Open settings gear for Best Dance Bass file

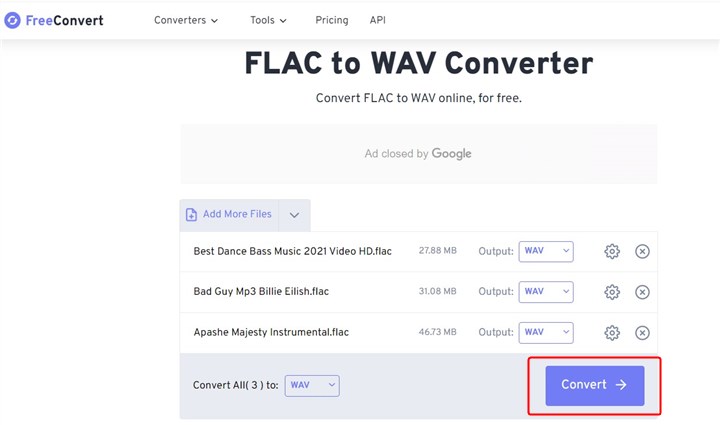coord(612,251)
